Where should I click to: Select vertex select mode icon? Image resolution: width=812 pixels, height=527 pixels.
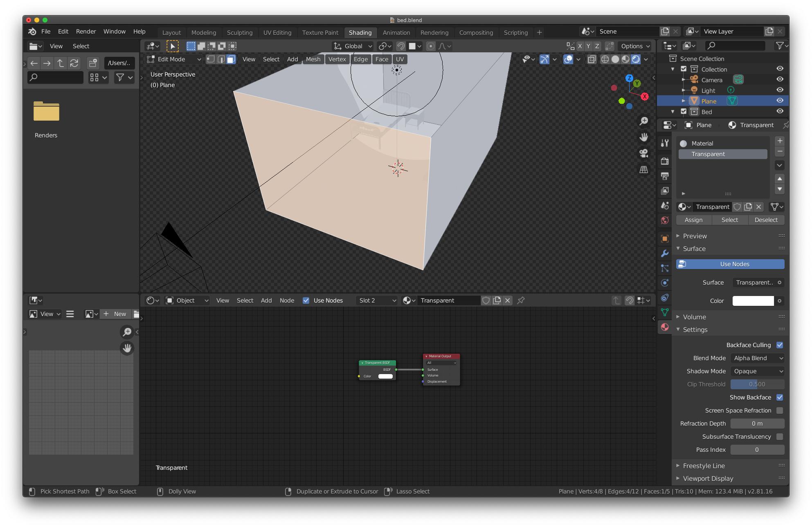tap(211, 59)
